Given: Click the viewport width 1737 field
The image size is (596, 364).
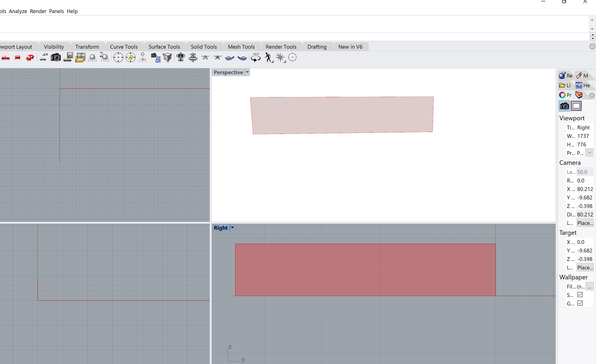Looking at the screenshot, I should (585, 136).
